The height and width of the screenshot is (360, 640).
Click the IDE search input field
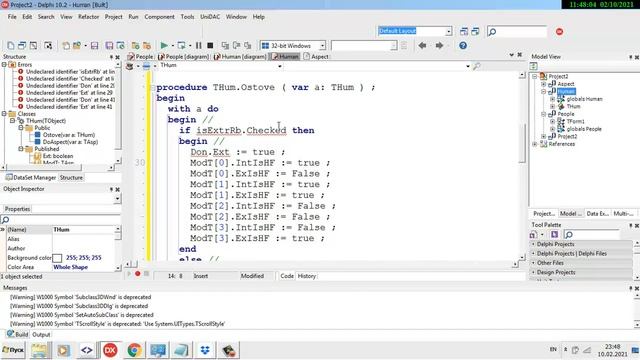click(517, 31)
